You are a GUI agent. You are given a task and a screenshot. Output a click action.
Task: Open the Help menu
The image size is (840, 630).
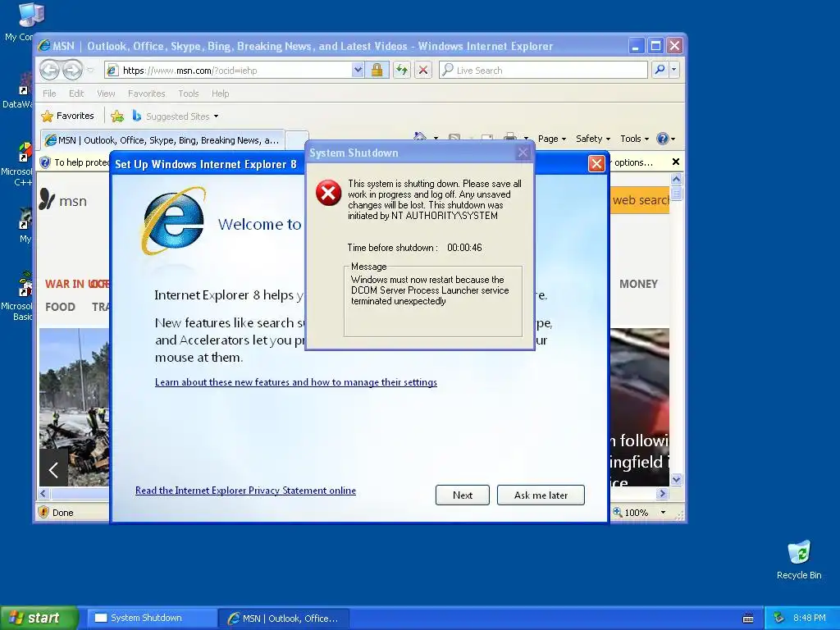click(x=220, y=94)
